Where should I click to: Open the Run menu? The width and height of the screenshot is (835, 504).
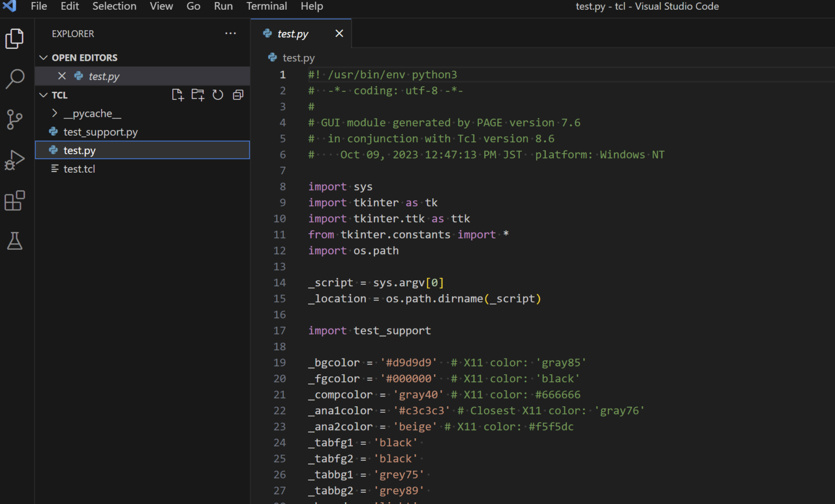point(223,7)
